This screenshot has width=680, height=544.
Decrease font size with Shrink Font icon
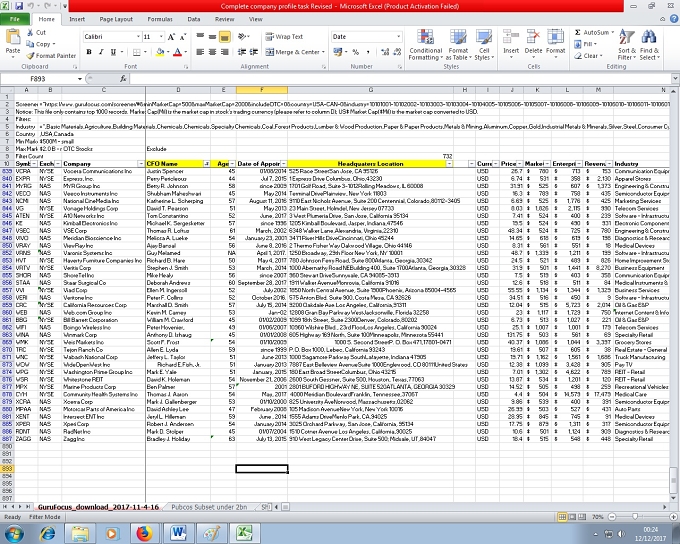click(183, 37)
